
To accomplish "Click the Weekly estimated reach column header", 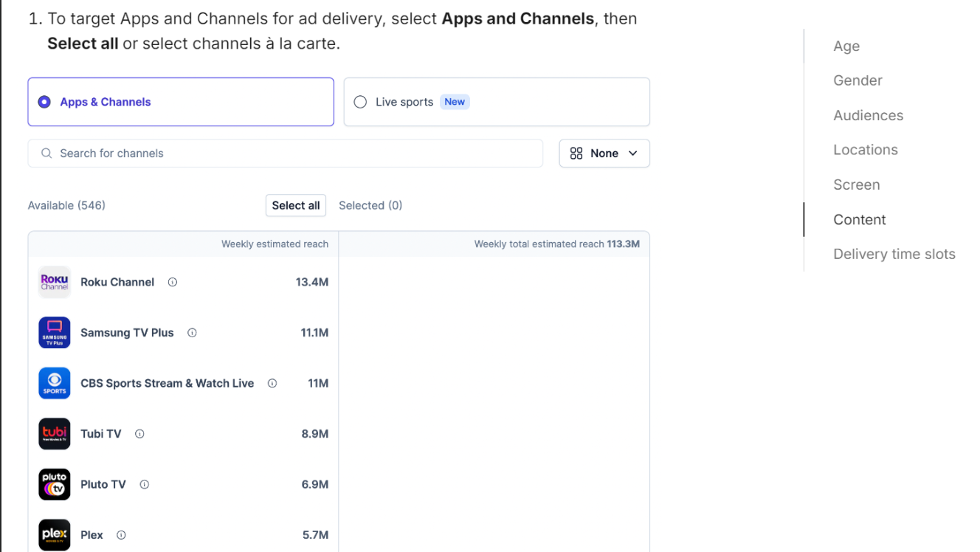I will (275, 244).
